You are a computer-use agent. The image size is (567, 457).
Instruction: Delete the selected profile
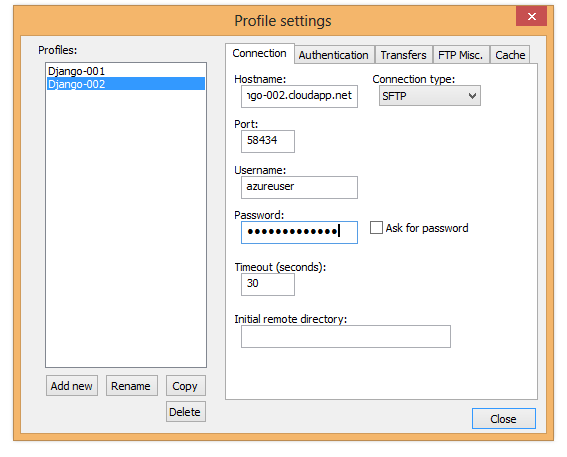click(x=186, y=412)
